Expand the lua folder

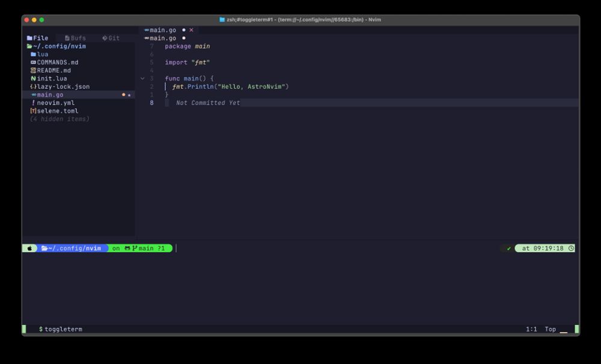click(40, 54)
